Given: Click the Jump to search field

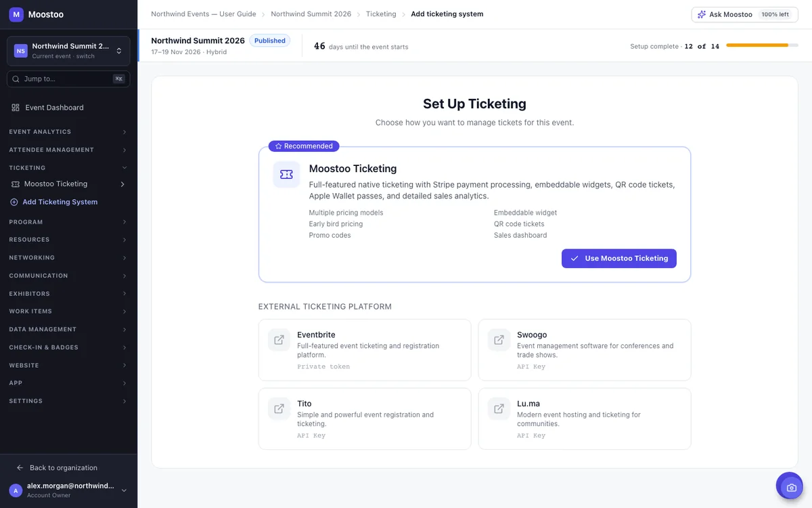Looking at the screenshot, I should point(68,79).
